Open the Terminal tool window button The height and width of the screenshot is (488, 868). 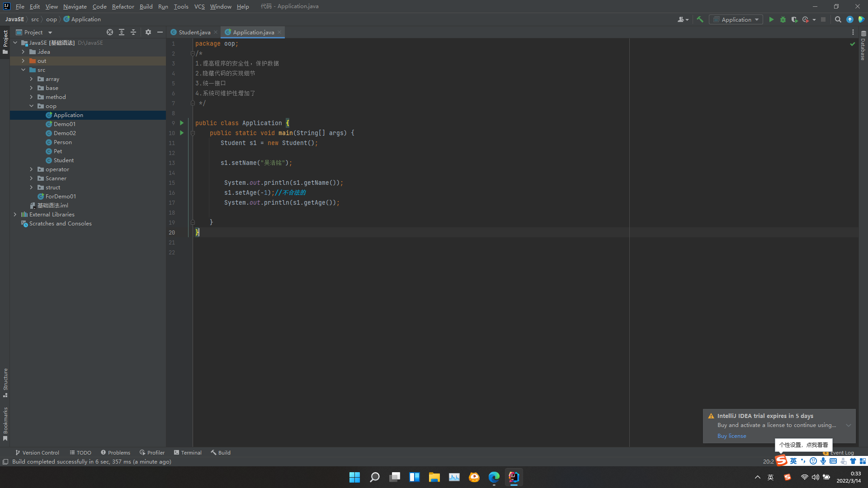point(188,452)
